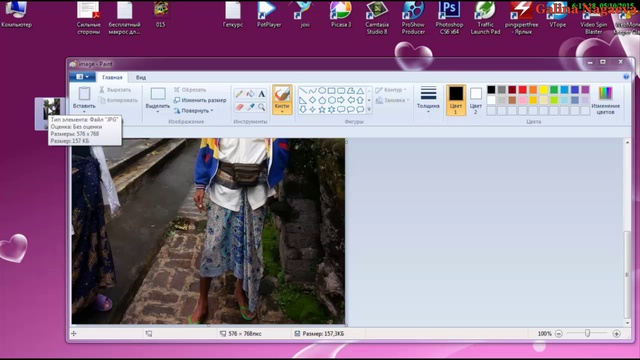Activate Цвет 1 foreground color
640x360 pixels.
coord(456,100)
